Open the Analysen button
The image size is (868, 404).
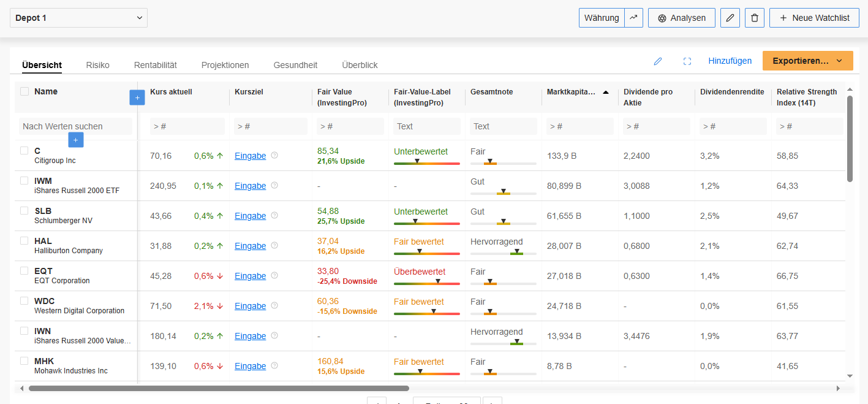click(x=681, y=18)
